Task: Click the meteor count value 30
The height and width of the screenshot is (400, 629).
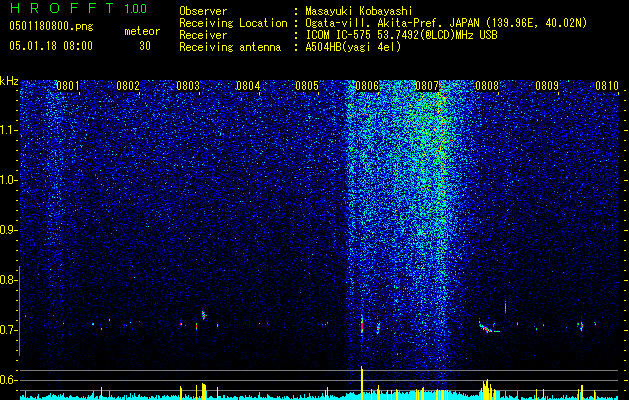Action: [x=145, y=46]
